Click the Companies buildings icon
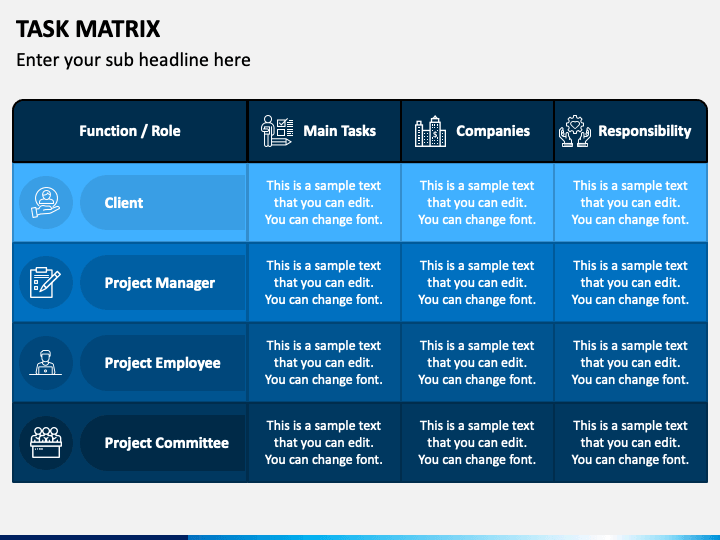This screenshot has height=540, width=720. (430, 131)
